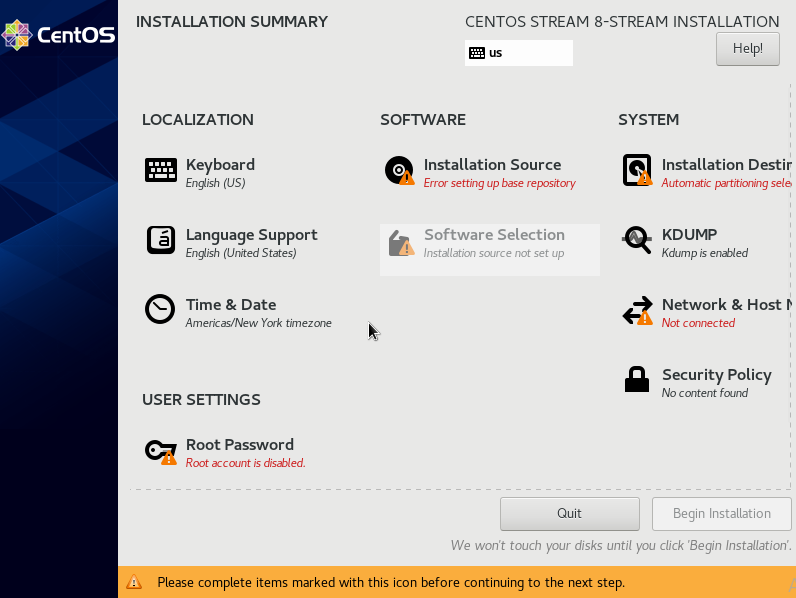This screenshot has height=598, width=796.
Task: Click 'Not connected' status text
Action: (x=698, y=323)
